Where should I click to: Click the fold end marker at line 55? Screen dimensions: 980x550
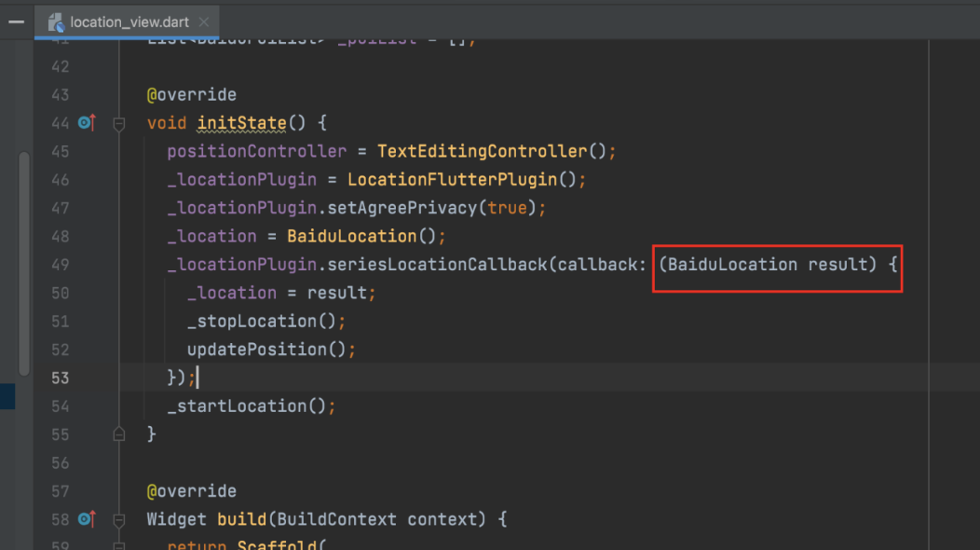point(118,434)
